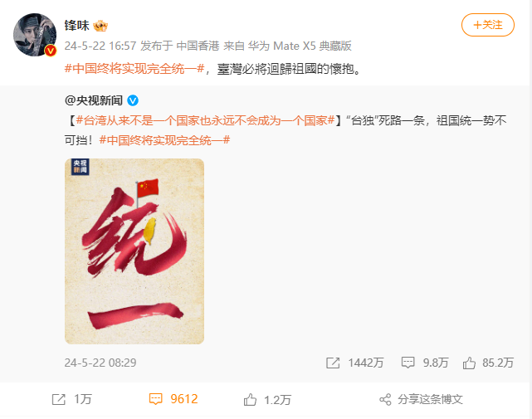Click the post timestamp 24-5-22 16:57
The image size is (532, 419).
click(100, 46)
